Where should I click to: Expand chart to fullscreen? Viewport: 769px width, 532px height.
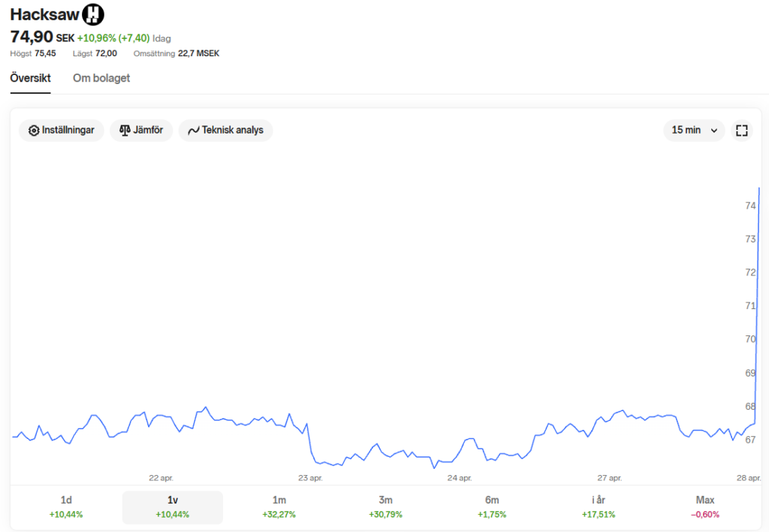tap(742, 131)
